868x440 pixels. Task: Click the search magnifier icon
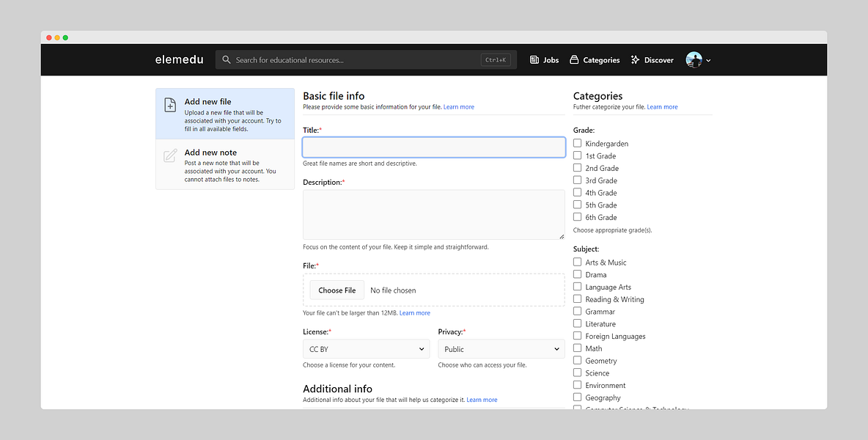[227, 60]
